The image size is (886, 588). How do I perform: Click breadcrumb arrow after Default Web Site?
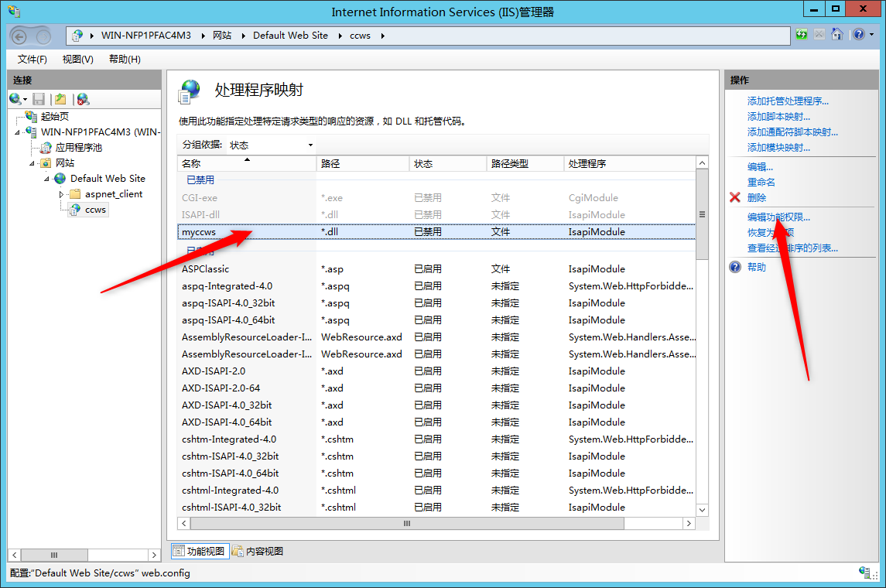340,36
